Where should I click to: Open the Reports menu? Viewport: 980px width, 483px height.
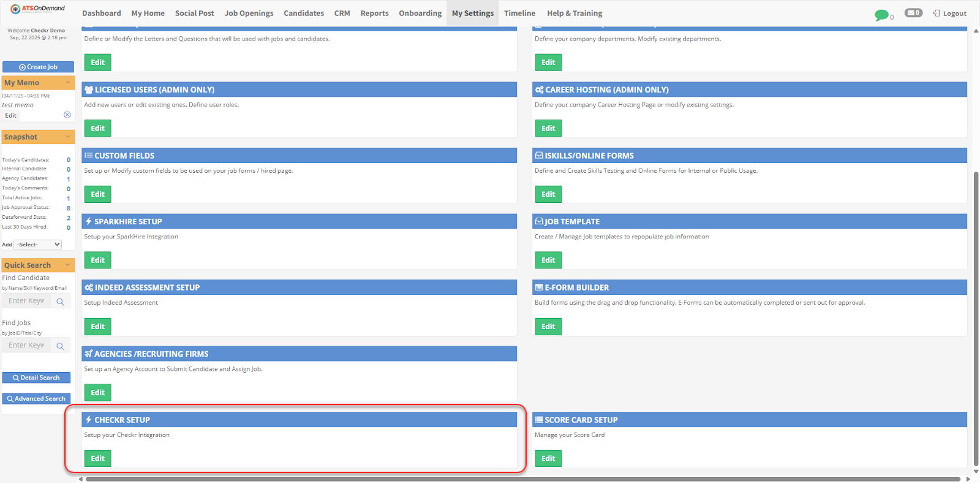pyautogui.click(x=374, y=13)
